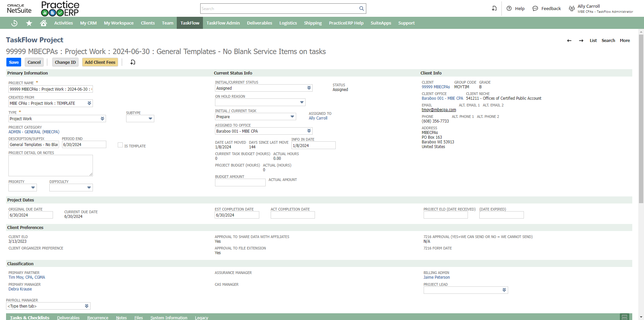Screen dimensions: 644x320
Task: Open the More link
Action: 625,41
